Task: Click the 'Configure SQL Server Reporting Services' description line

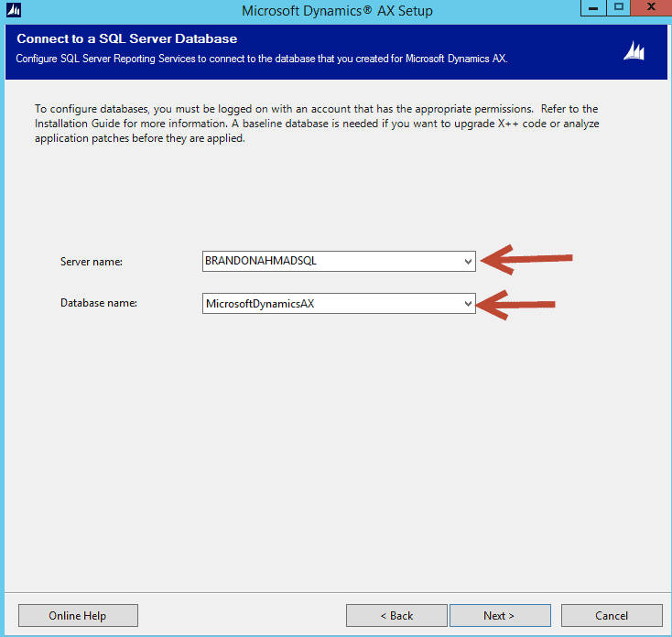Action: 262,59
